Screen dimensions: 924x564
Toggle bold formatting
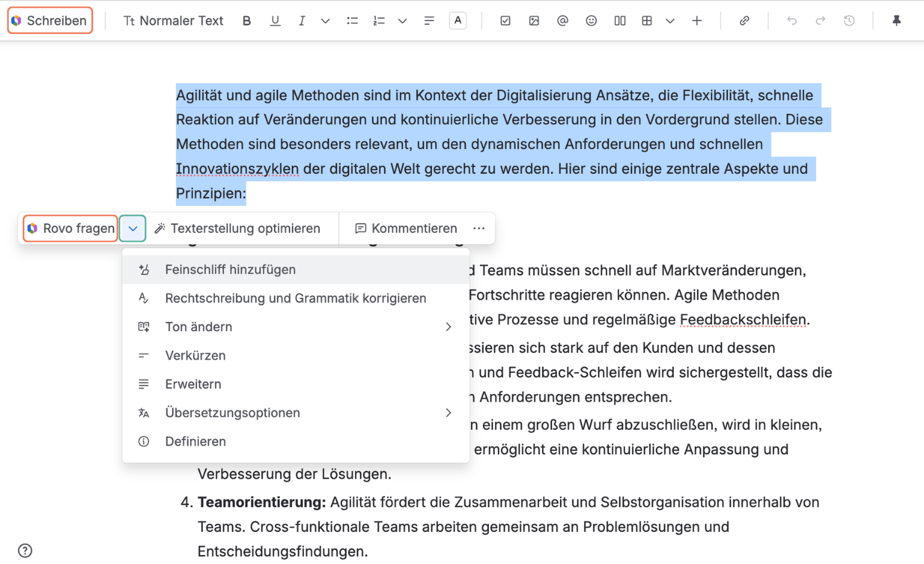click(247, 21)
